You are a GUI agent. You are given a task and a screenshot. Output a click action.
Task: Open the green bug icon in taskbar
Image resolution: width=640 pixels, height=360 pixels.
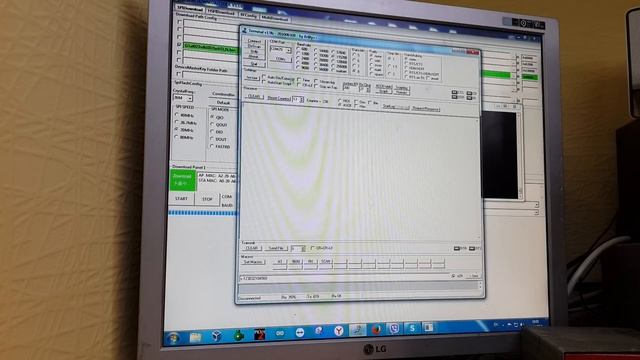pos(238,335)
